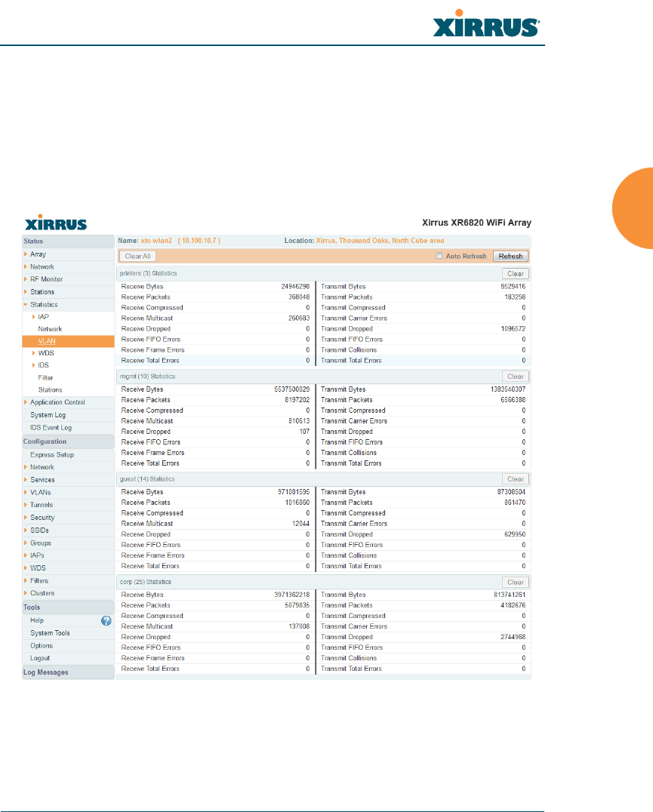Viewport: 653px width, 812px height.
Task: Clear the guest (14) statistics
Action: (516, 479)
